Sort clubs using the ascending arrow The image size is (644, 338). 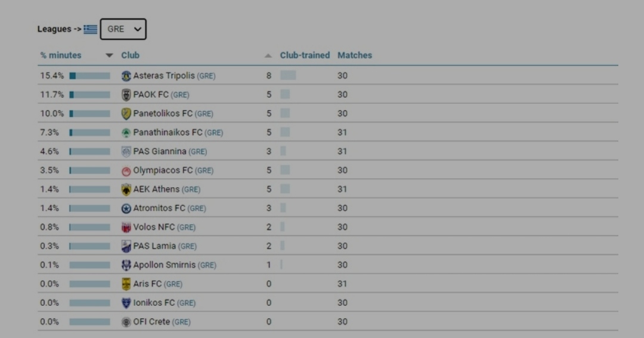(268, 55)
